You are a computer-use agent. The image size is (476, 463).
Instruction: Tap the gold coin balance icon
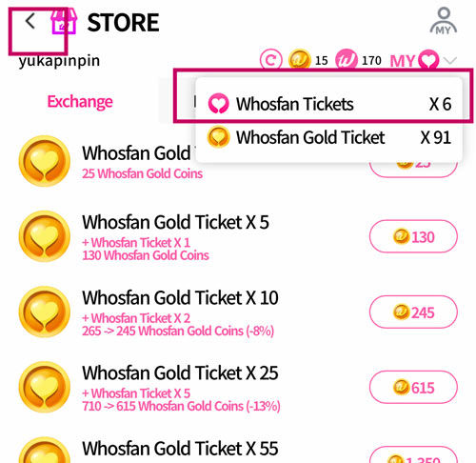pos(299,60)
